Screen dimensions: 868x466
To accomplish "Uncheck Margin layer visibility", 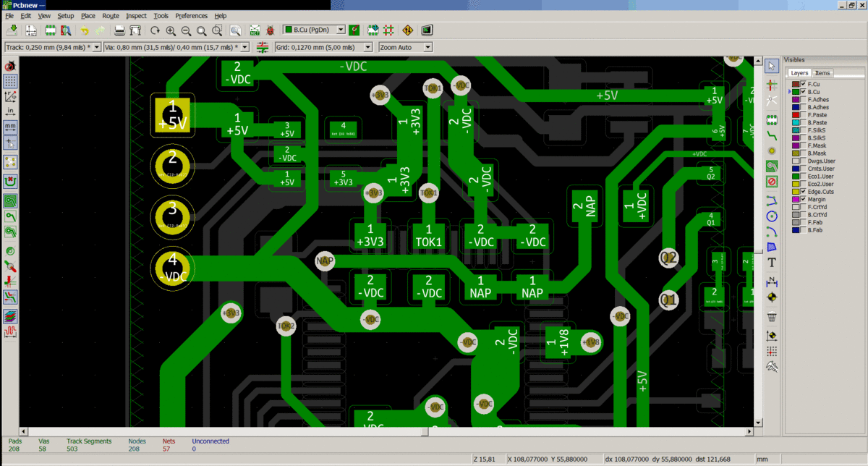I will pos(803,199).
